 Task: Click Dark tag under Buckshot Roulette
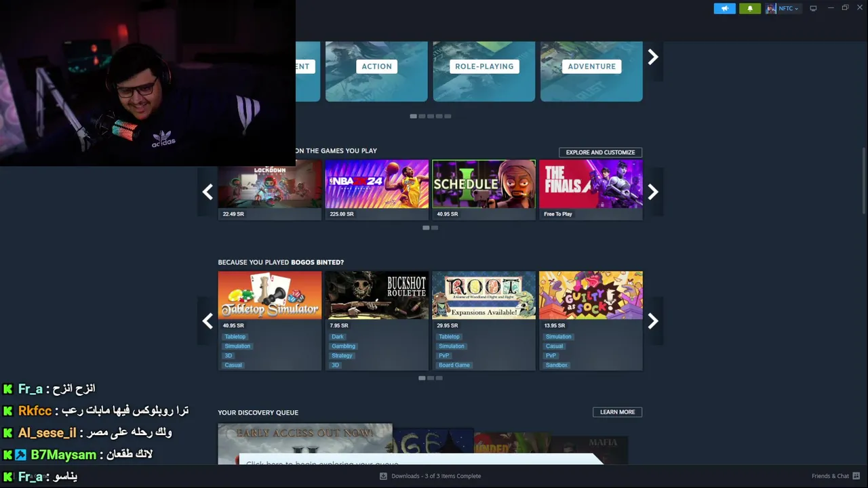pyautogui.click(x=338, y=336)
